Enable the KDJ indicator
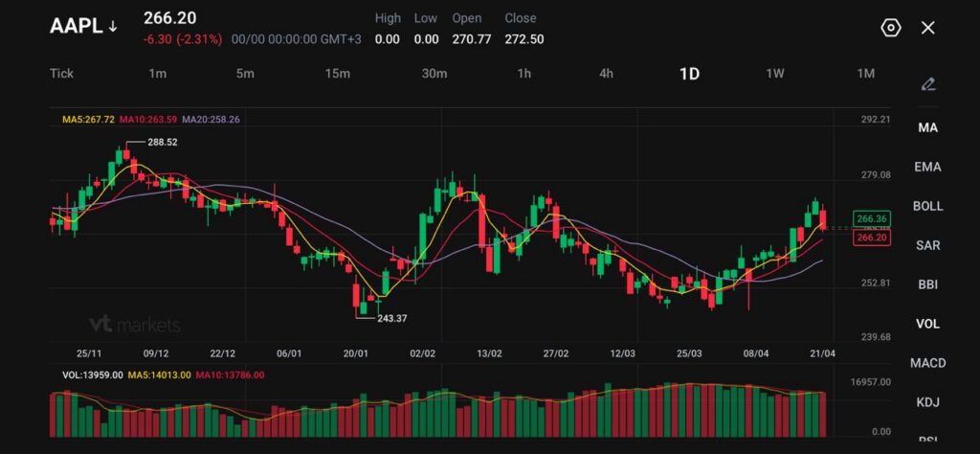Screen dimensions: 980x454 tap(927, 402)
